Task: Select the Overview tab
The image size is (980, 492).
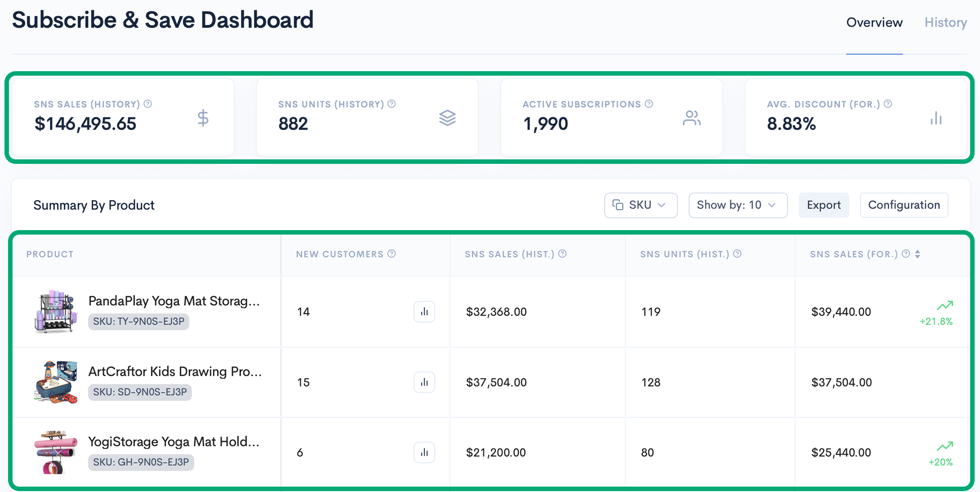Action: (874, 22)
